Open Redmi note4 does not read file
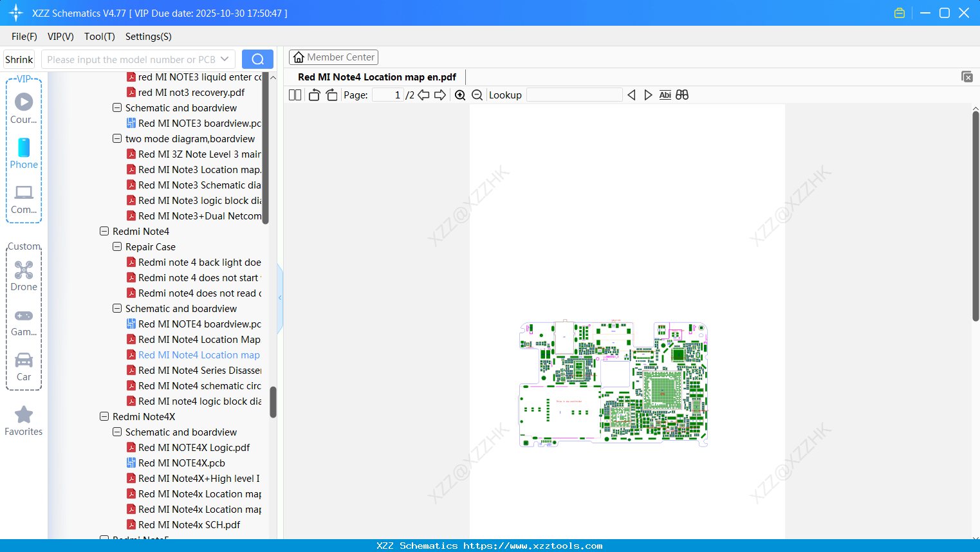The height and width of the screenshot is (552, 980). click(194, 293)
